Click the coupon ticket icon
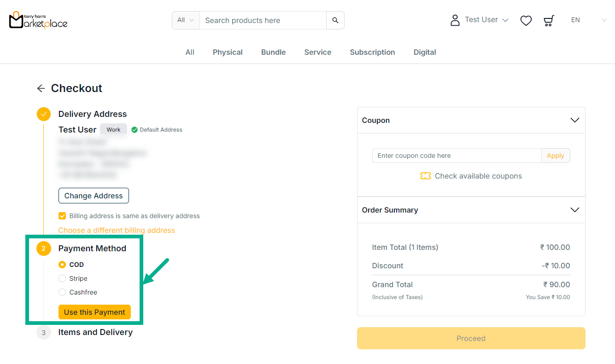Image resolution: width=615 pixels, height=364 pixels. [425, 176]
